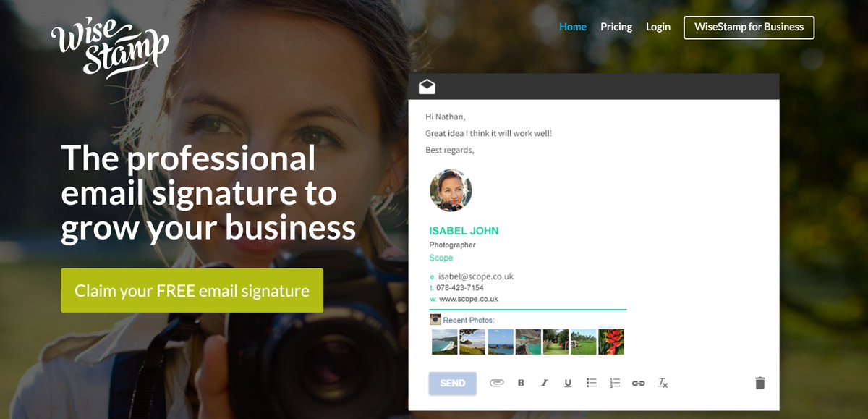Image resolution: width=868 pixels, height=419 pixels.
Task: Toggle underline formatting in email toolbar
Action: [568, 383]
